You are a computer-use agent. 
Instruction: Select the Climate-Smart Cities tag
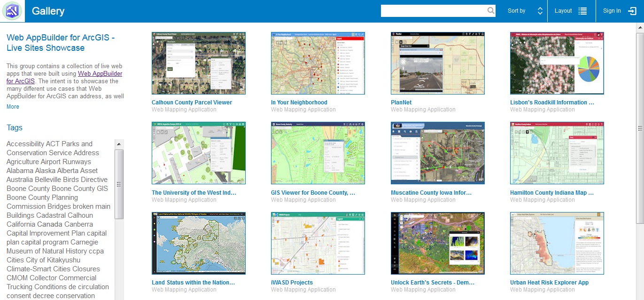pyautogui.click(x=38, y=269)
